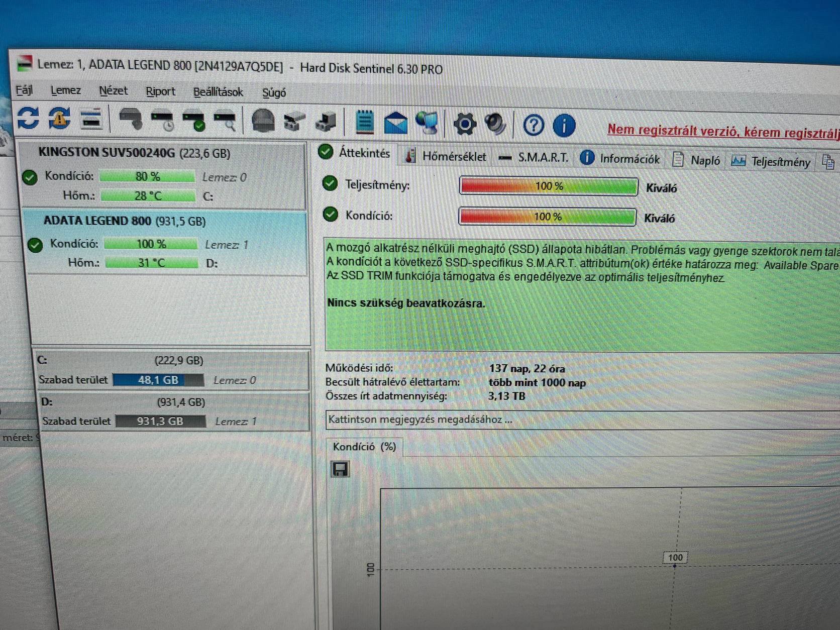Select the Kondíció (%) chart tab
This screenshot has width=840, height=630.
[x=364, y=447]
